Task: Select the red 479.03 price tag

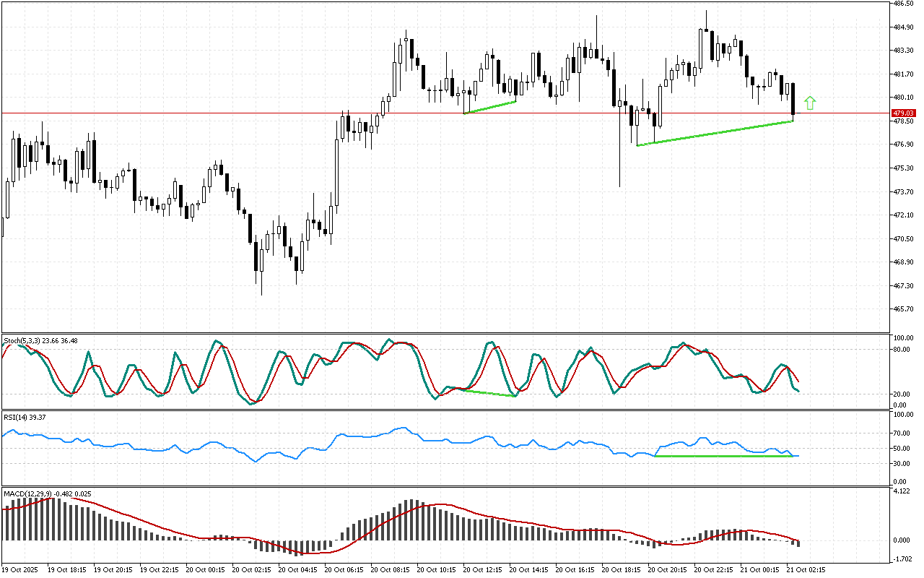Action: [x=903, y=113]
